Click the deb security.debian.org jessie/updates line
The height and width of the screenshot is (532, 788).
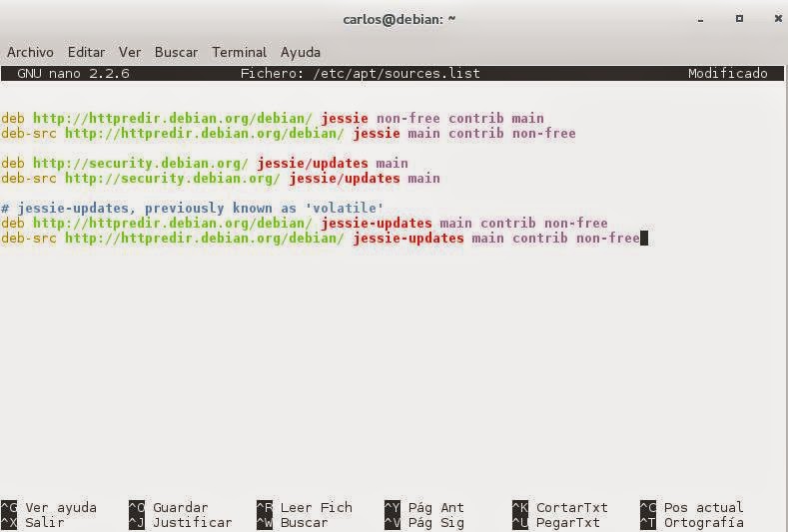click(x=205, y=164)
